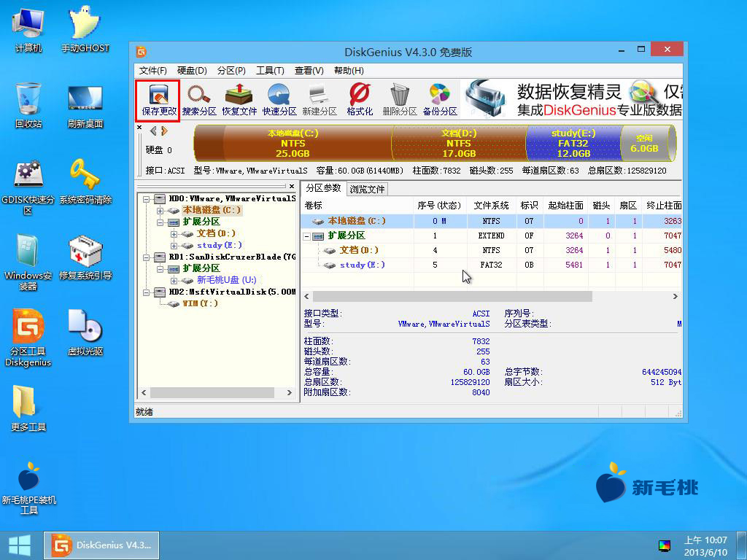Select the 分区工具Diskgenius desktop icon
Image resolution: width=747 pixels, height=560 pixels.
(x=28, y=338)
